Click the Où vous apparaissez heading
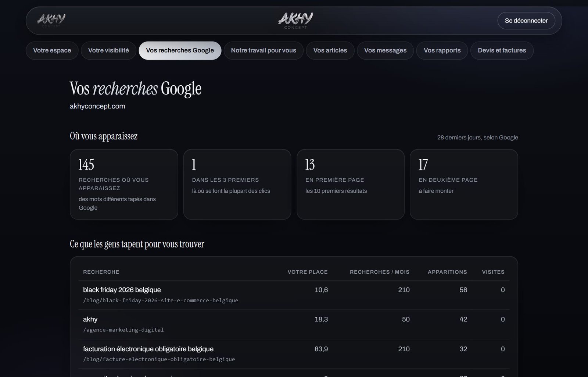 104,136
